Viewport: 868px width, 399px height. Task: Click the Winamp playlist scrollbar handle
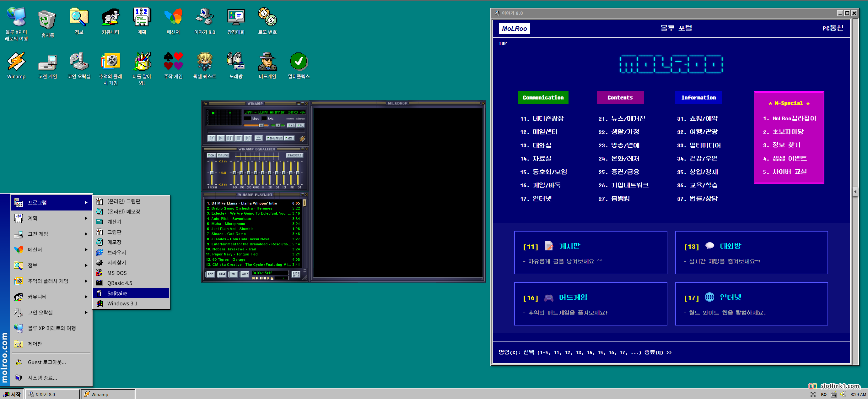(x=305, y=203)
